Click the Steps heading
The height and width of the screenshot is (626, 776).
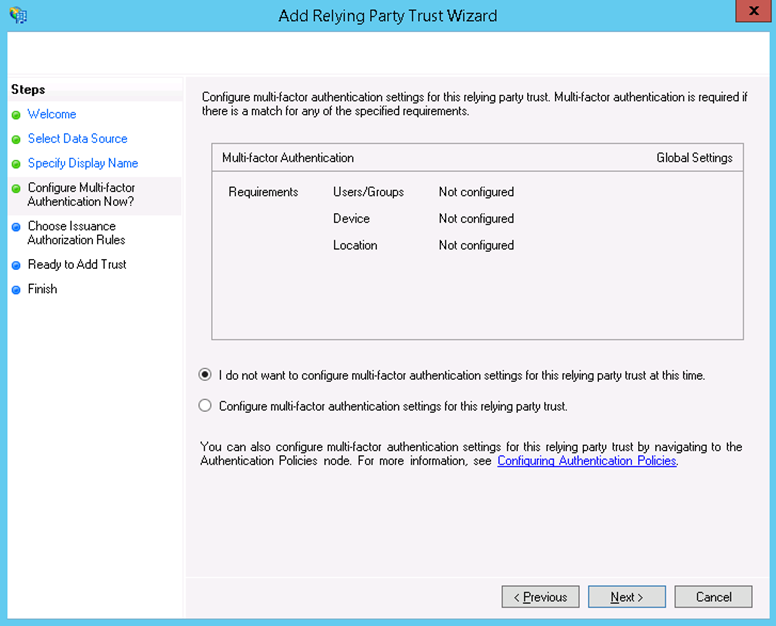click(x=28, y=90)
